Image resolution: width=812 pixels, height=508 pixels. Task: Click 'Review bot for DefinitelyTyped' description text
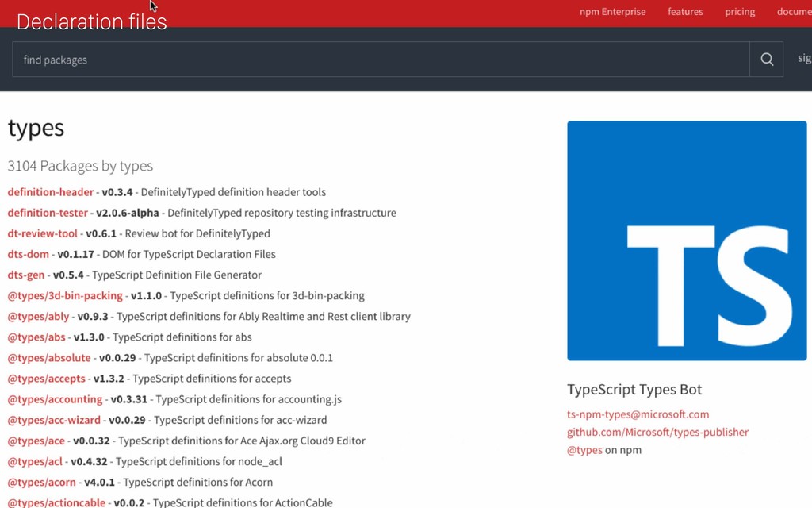coord(197,233)
